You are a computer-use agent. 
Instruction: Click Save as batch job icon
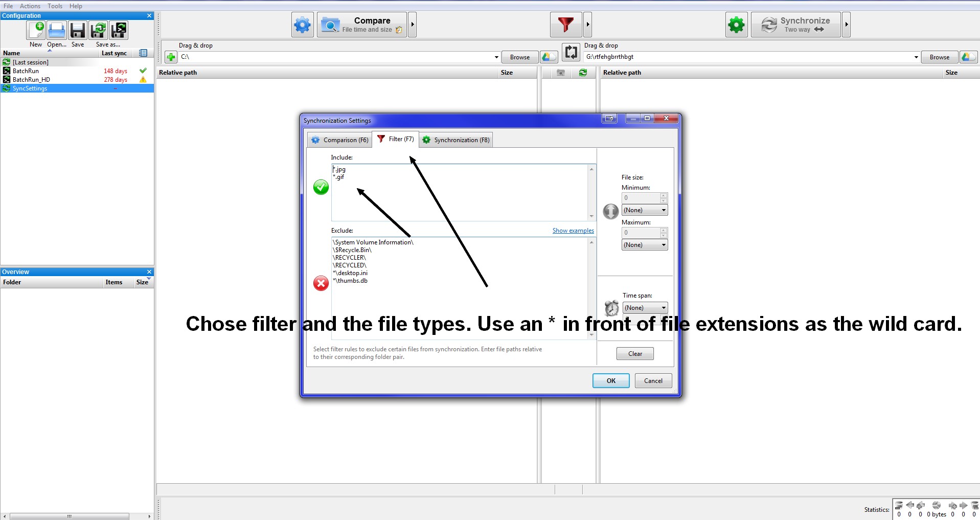tap(119, 31)
